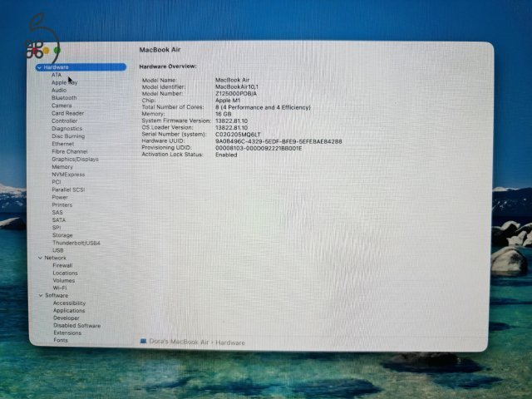The image size is (532, 399).
Task: Select Thunderbolt/USB4 item
Action: (x=76, y=243)
